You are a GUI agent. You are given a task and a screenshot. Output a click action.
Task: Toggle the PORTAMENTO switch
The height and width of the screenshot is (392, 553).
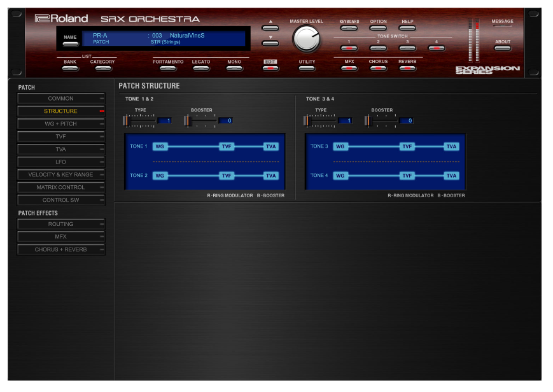tap(168, 69)
